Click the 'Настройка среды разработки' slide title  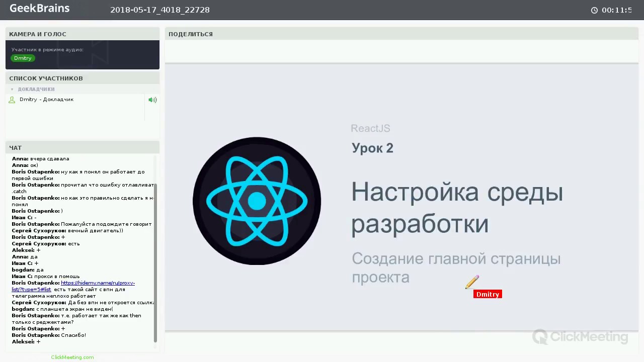coord(457,208)
